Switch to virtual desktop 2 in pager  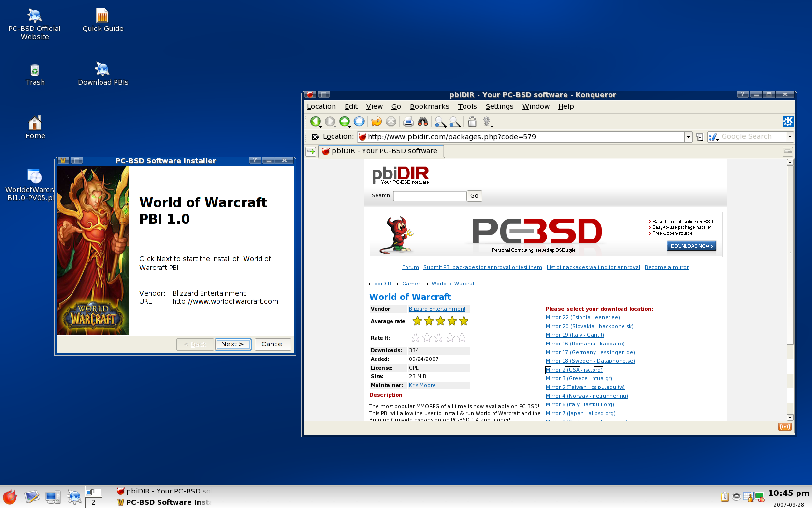(93, 502)
